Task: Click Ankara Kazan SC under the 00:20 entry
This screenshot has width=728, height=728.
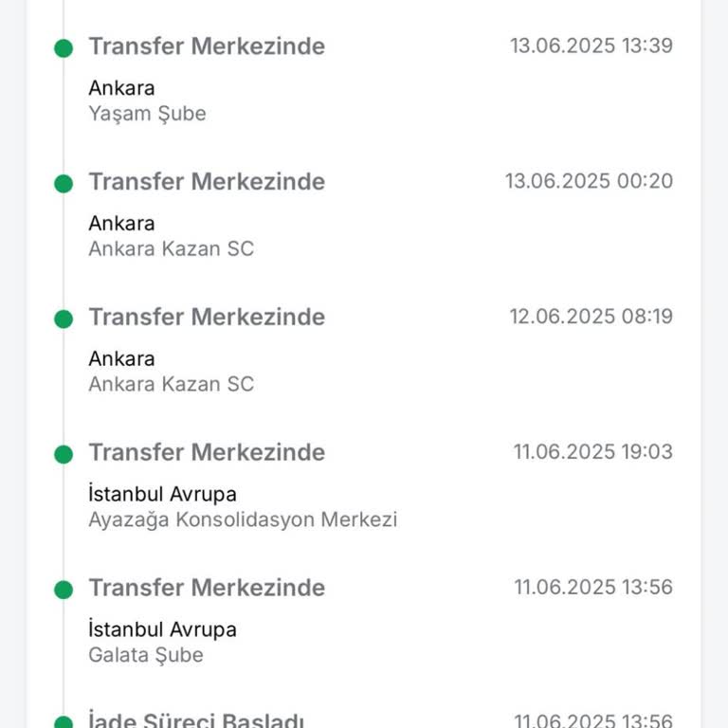Action: [172, 249]
